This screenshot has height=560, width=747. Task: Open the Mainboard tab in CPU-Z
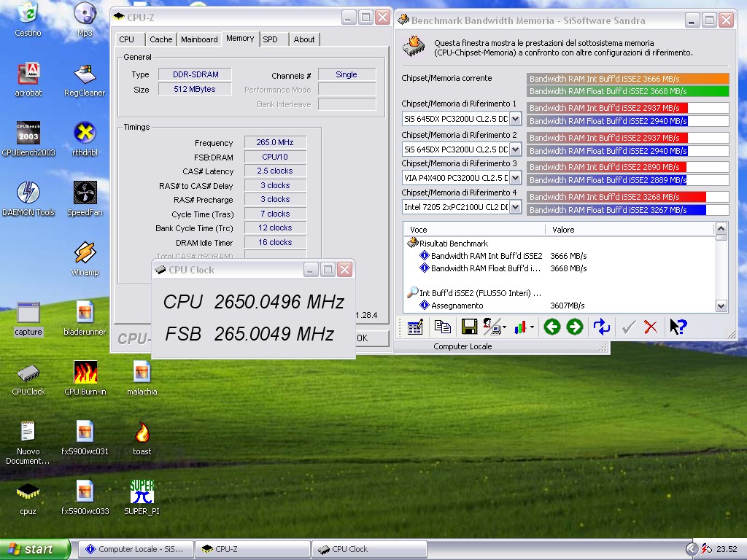(x=199, y=39)
